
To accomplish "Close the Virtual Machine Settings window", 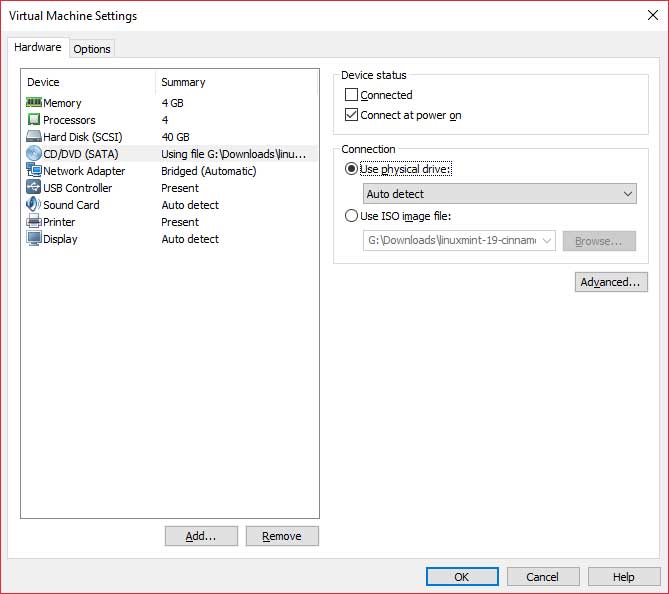I will (x=652, y=15).
